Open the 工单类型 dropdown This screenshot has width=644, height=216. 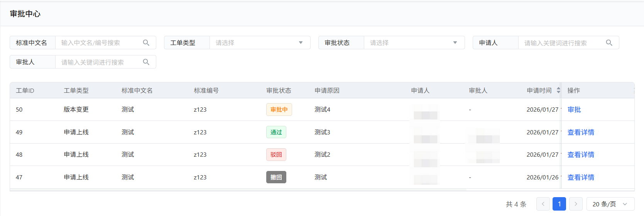click(x=260, y=43)
